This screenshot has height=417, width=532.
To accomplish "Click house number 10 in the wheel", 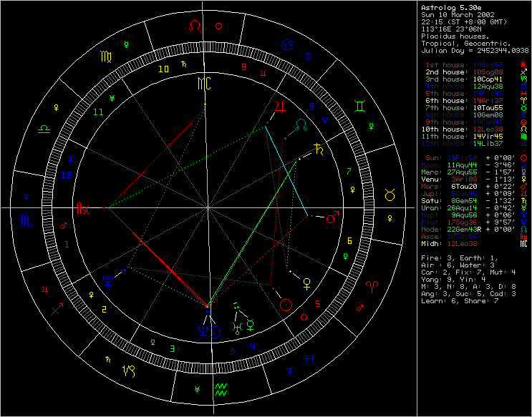I will click(x=164, y=69).
